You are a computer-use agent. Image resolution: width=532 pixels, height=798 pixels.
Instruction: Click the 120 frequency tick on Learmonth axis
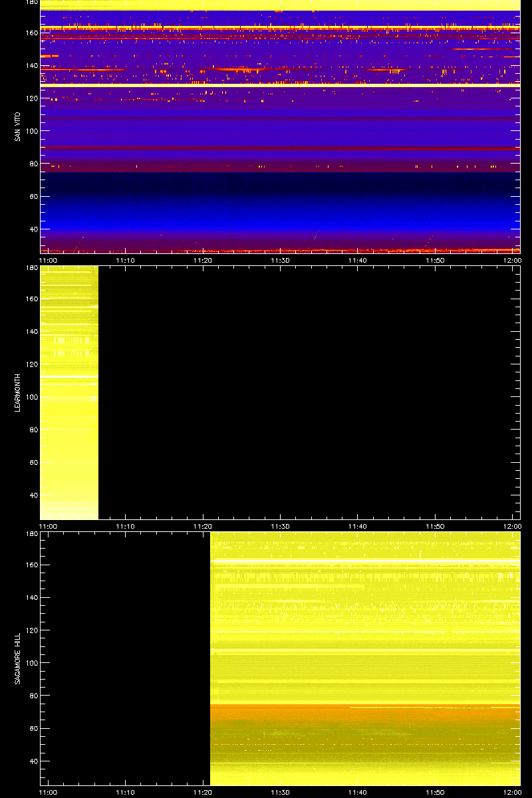[31, 364]
